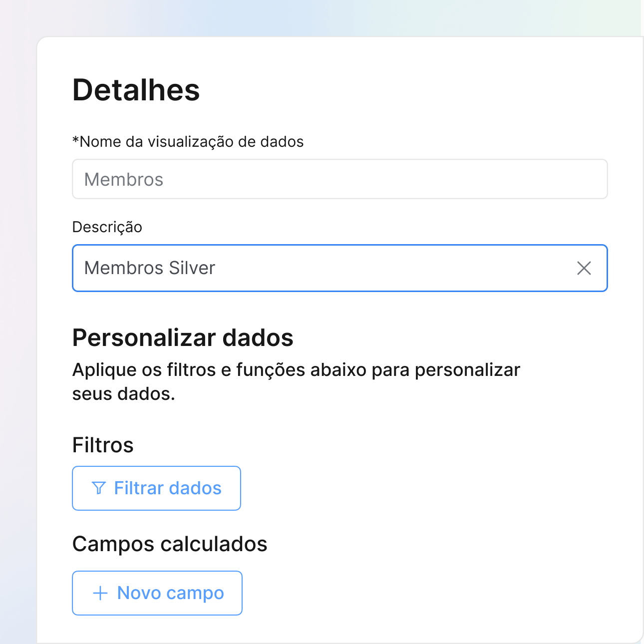Click the plus icon in Novo campo
The width and height of the screenshot is (644, 644).
tap(100, 593)
